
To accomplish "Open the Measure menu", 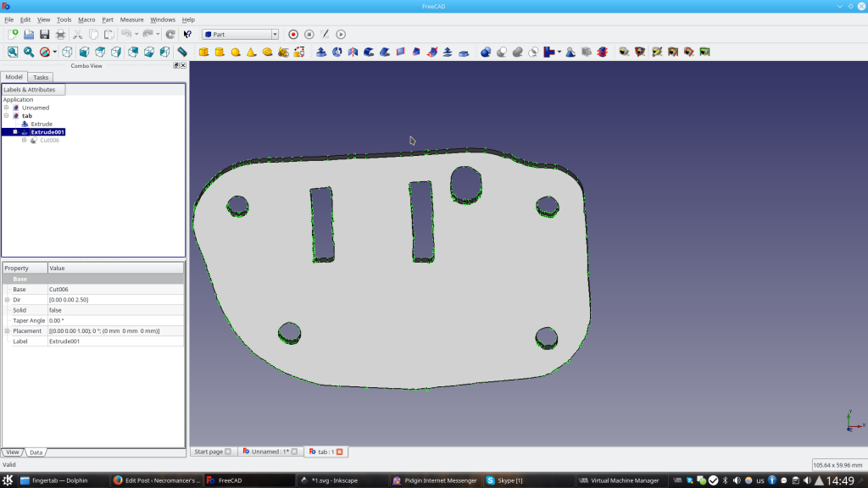I will pyautogui.click(x=131, y=19).
